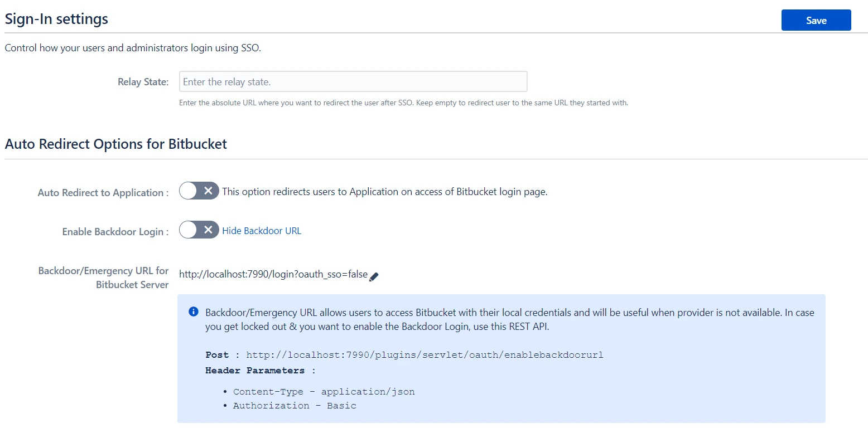Click the blue info icon
The width and height of the screenshot is (868, 433).
pos(194,312)
